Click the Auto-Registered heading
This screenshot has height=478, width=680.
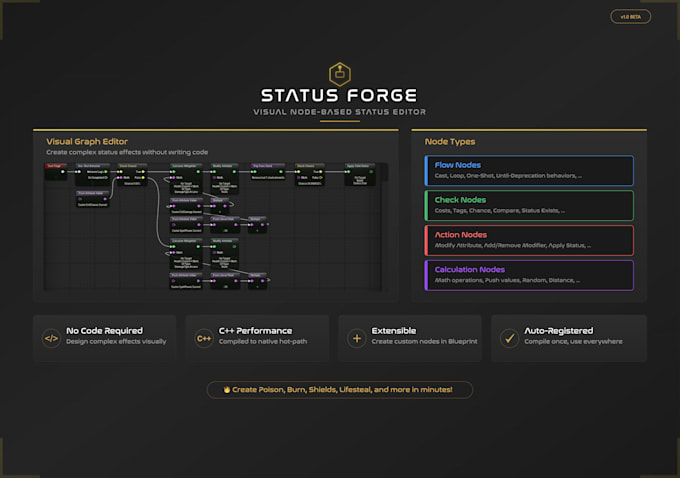tap(559, 331)
